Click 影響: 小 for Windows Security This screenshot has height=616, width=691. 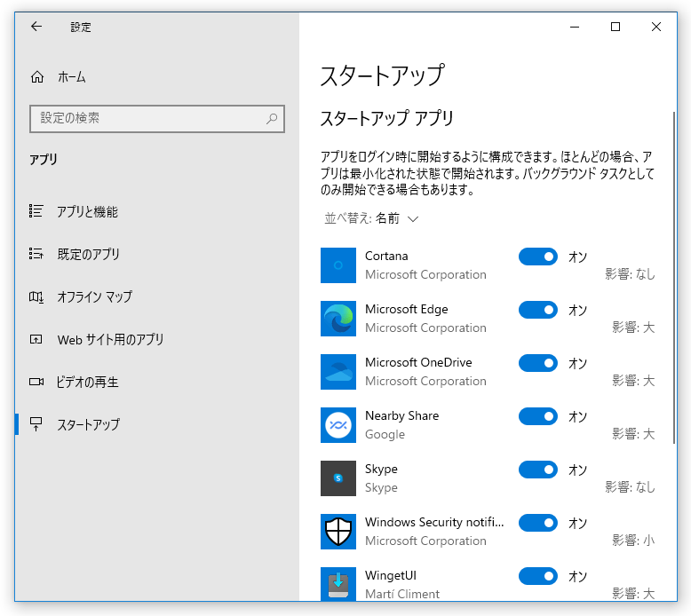coord(633,541)
